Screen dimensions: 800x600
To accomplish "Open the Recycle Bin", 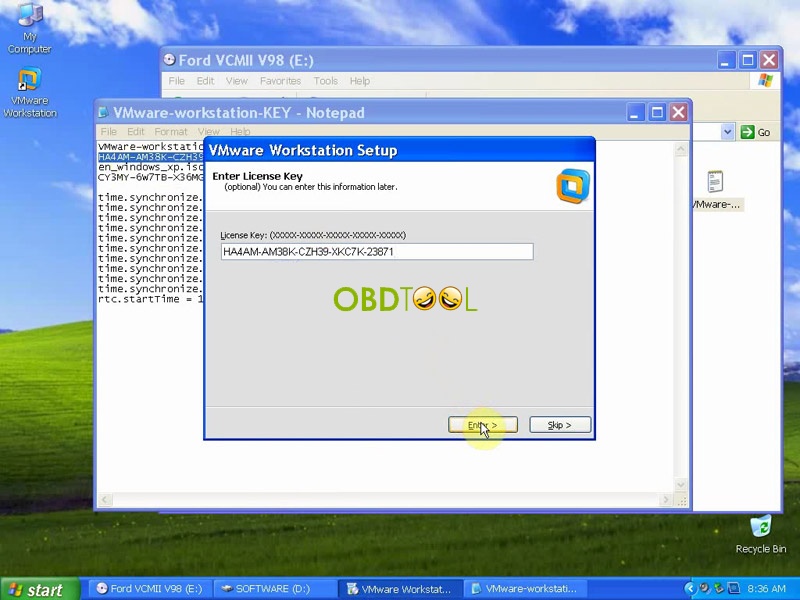I will pyautogui.click(x=761, y=535).
